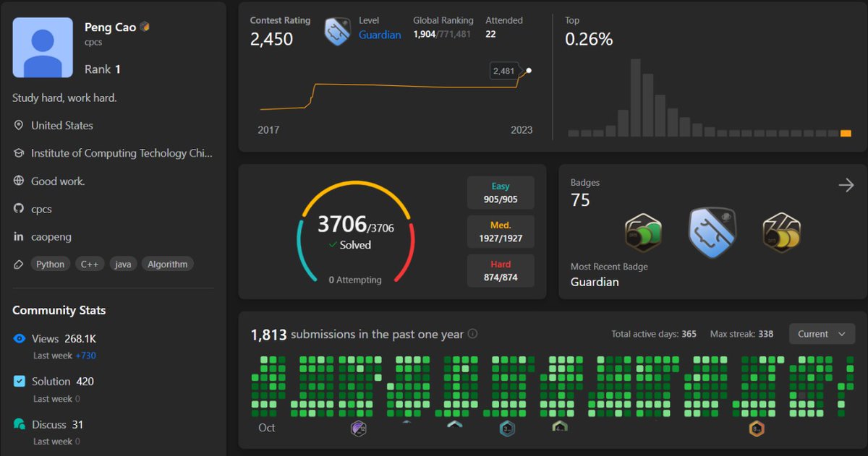Click the Badges 75 count
The width and height of the screenshot is (868, 456).
580,200
